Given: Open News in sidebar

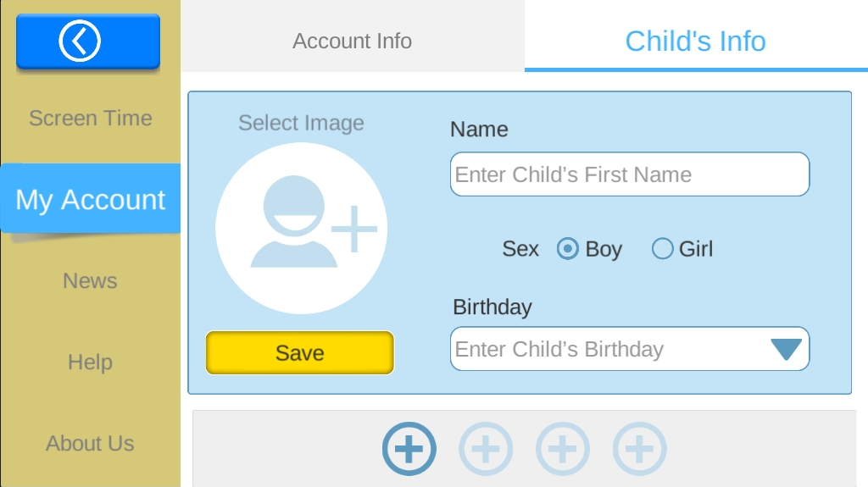Looking at the screenshot, I should coord(90,280).
